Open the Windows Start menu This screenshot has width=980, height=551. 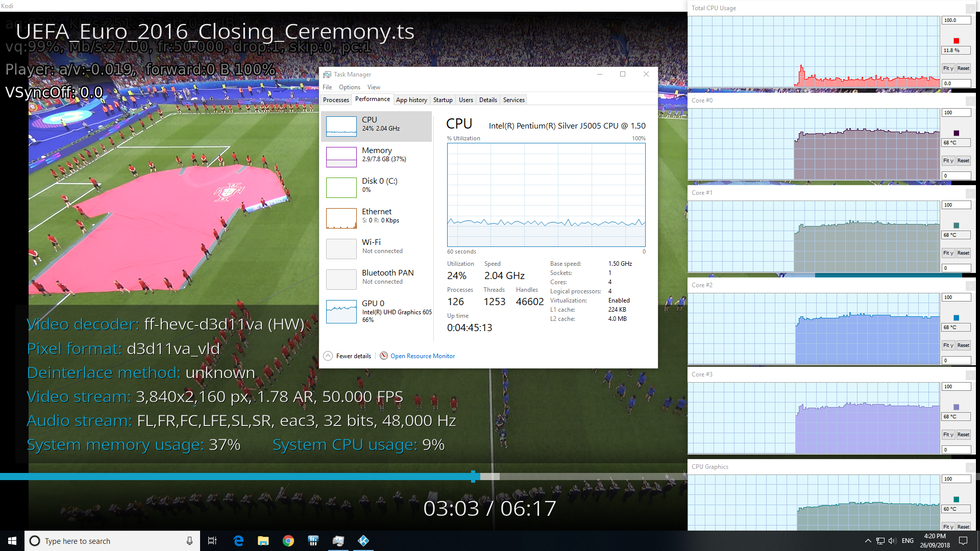[x=12, y=541]
